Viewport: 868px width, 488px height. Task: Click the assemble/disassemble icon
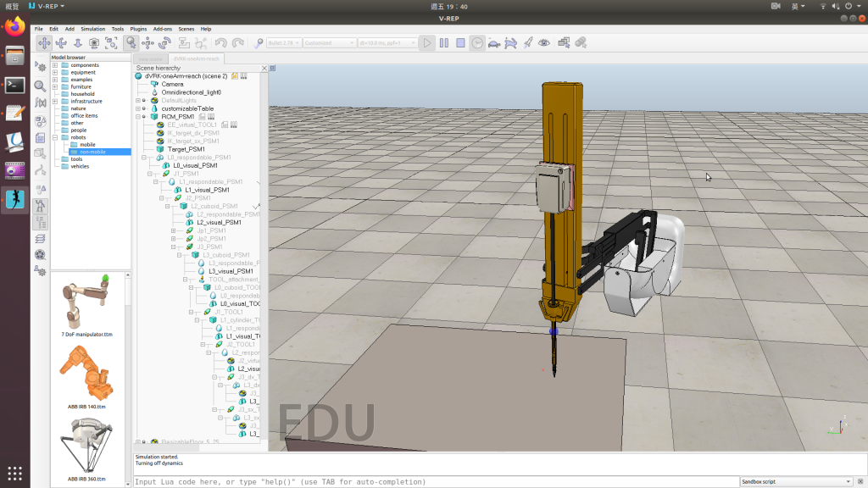click(x=184, y=42)
